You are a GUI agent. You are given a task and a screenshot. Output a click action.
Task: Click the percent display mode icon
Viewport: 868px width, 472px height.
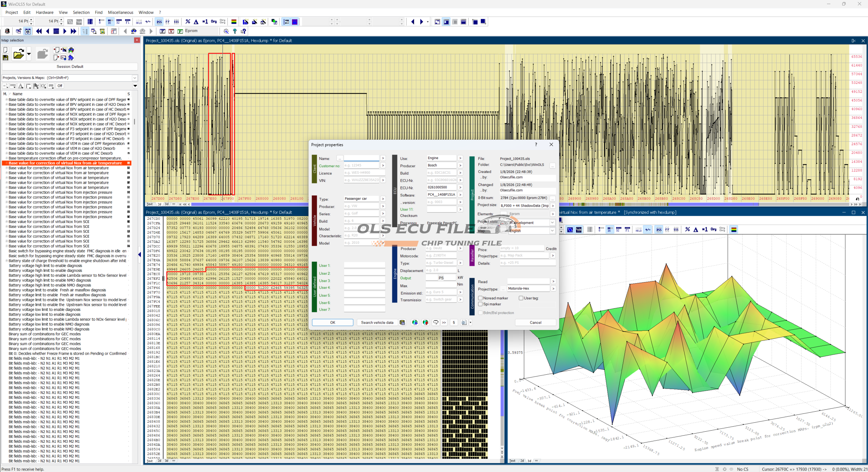click(188, 22)
